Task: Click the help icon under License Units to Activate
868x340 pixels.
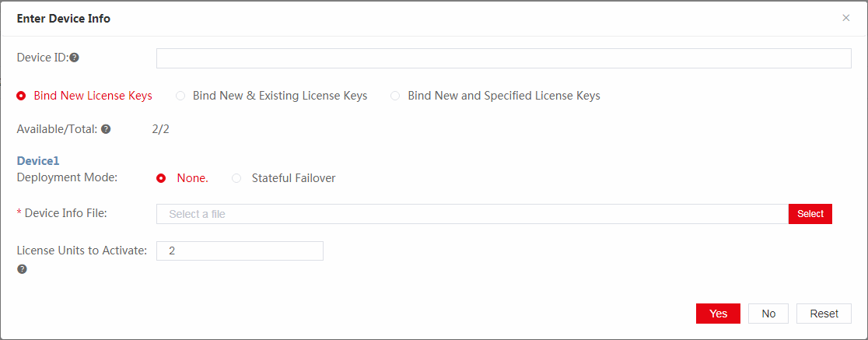Action: coord(22,269)
